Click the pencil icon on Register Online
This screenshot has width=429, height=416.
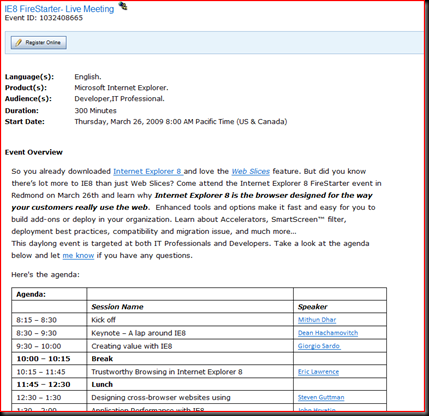pyautogui.click(x=19, y=43)
